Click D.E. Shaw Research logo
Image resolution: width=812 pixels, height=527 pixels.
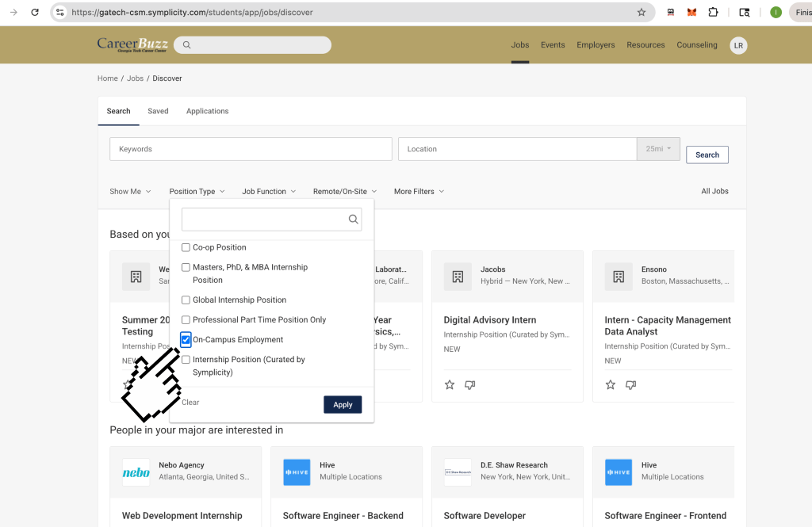(x=458, y=472)
